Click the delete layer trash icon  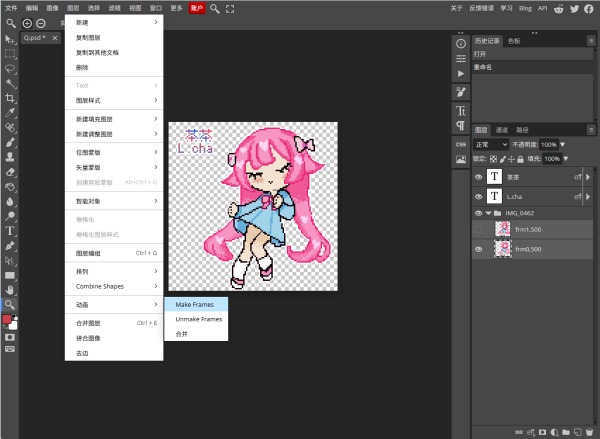[589, 432]
